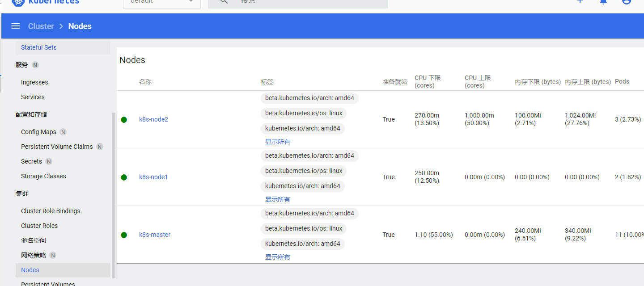Click Cluster in the breadcrumb
The image size is (644, 286).
[x=41, y=26]
